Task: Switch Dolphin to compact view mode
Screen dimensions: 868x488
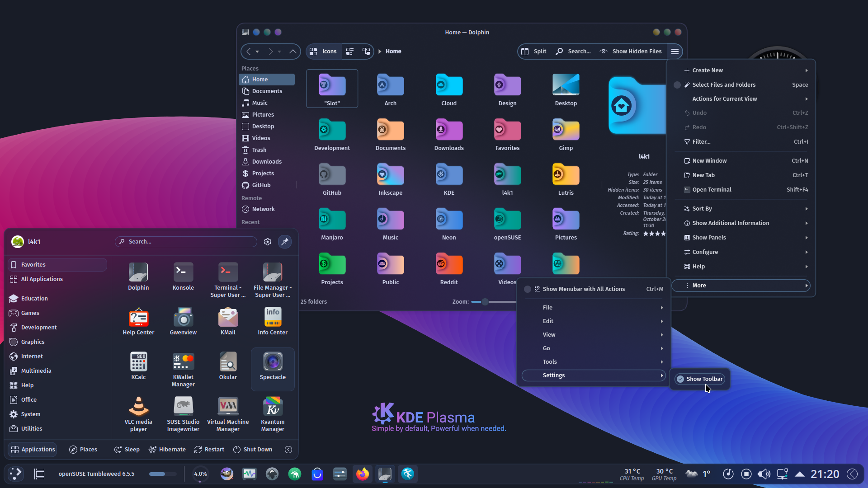Action: point(350,52)
